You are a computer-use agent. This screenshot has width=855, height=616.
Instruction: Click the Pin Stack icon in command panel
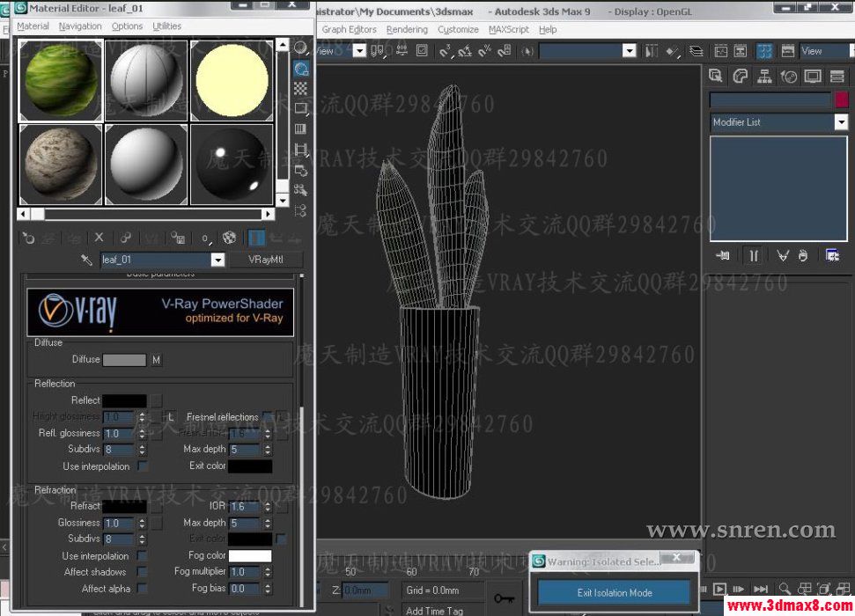(722, 255)
